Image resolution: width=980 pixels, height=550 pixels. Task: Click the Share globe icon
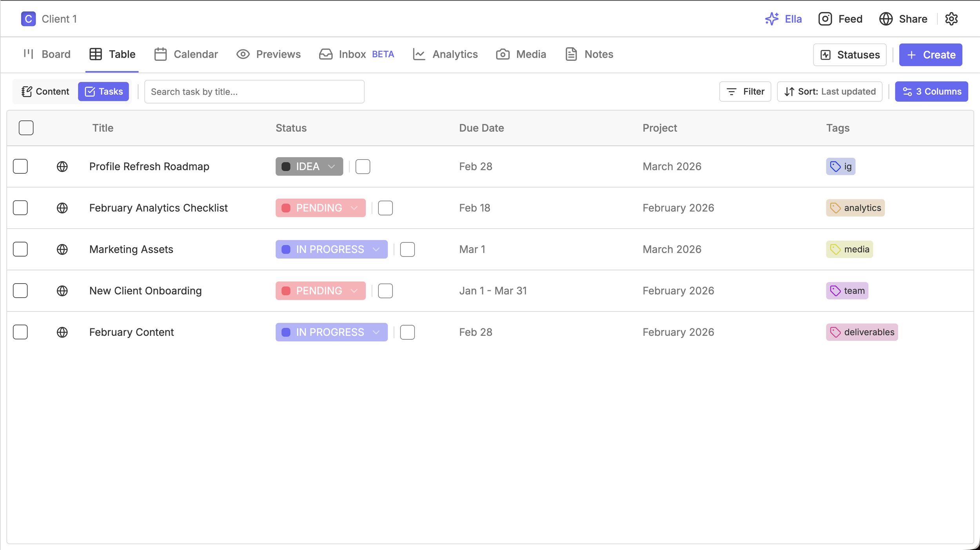886,19
